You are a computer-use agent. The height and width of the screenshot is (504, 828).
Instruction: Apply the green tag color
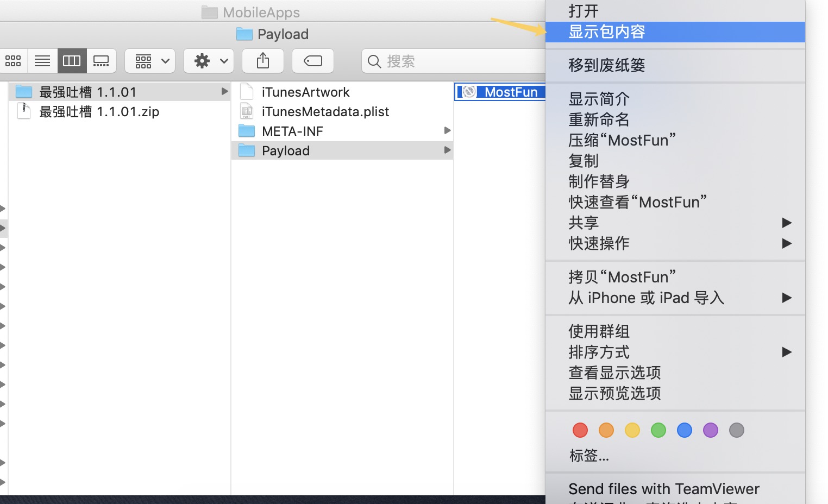click(658, 430)
